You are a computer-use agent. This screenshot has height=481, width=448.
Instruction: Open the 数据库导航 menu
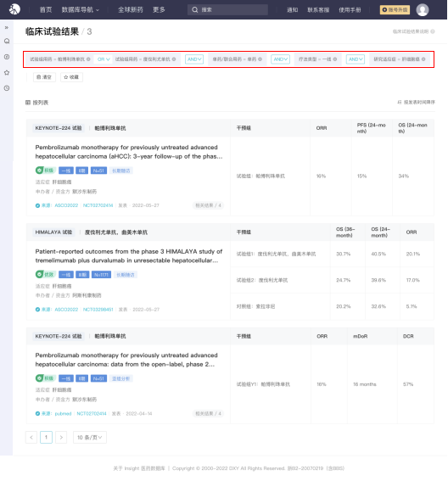click(x=80, y=10)
